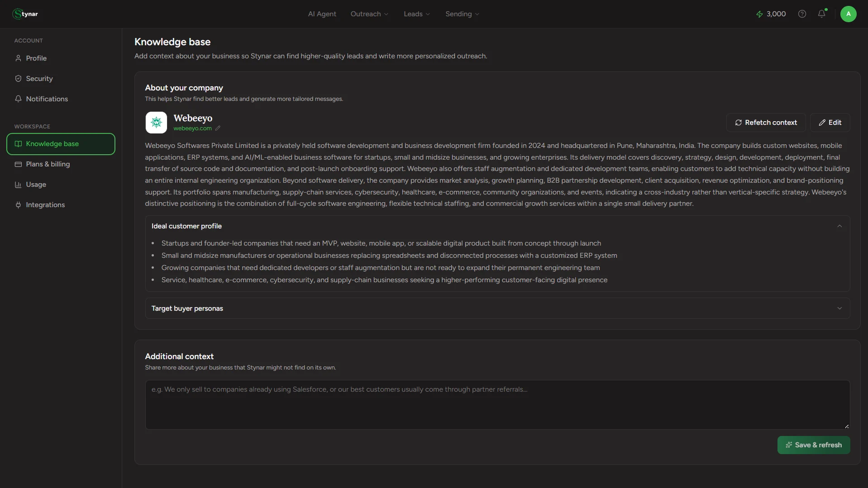The height and width of the screenshot is (488, 868).
Task: Open the webeeyo.com link
Action: pyautogui.click(x=192, y=128)
